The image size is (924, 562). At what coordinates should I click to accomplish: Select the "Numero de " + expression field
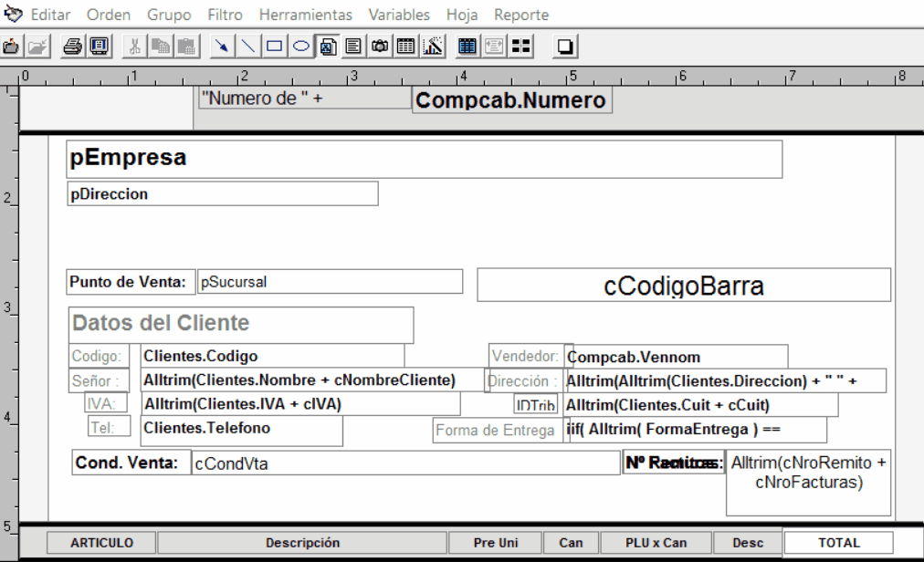point(305,98)
